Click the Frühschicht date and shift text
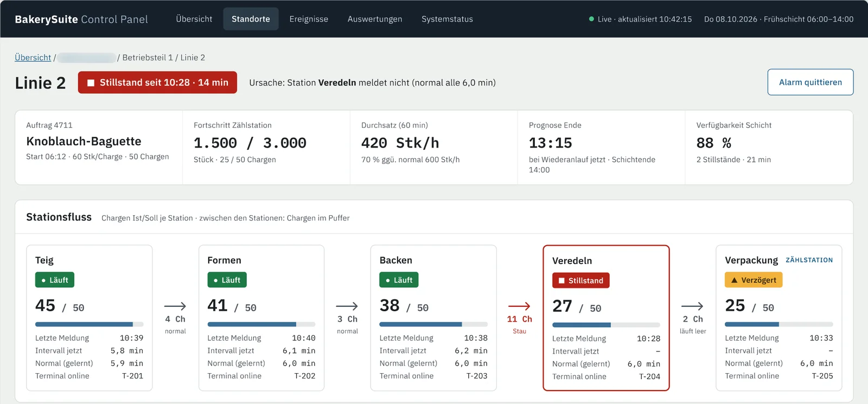Viewport: 868px width, 404px height. click(x=778, y=19)
